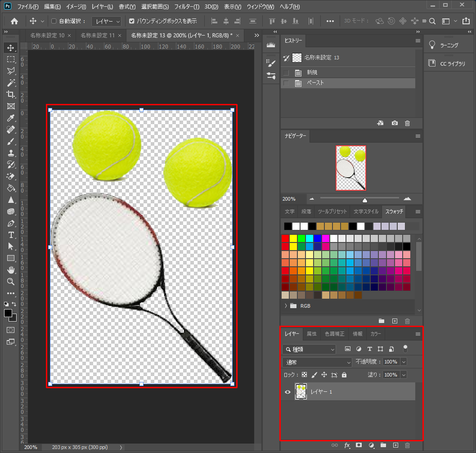
Task: Click the navigator zoom slider handle
Action: (x=365, y=200)
